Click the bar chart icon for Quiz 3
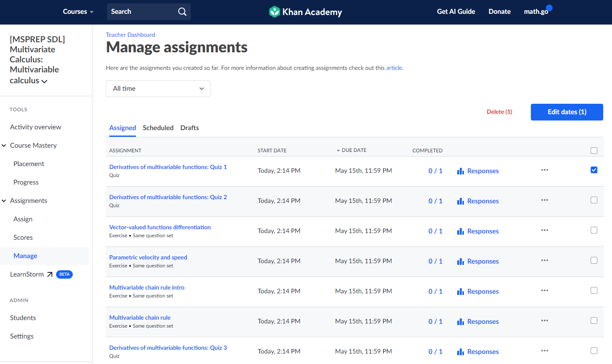Image resolution: width=612 pixels, height=364 pixels. pyautogui.click(x=461, y=351)
